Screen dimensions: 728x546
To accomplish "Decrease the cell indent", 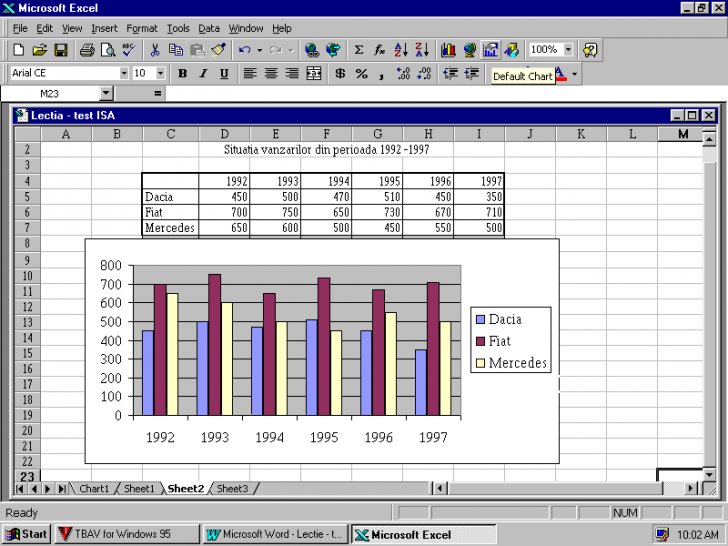I will coord(450,73).
